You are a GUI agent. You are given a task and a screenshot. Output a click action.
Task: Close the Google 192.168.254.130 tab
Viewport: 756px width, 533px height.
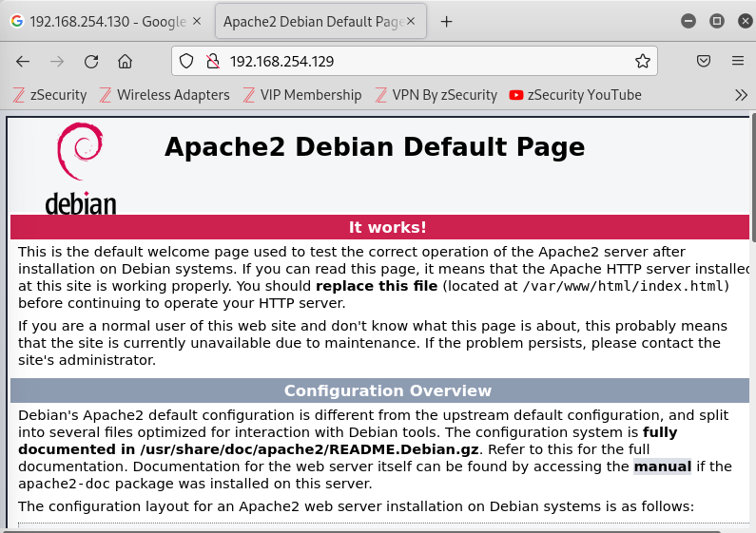coord(197,21)
